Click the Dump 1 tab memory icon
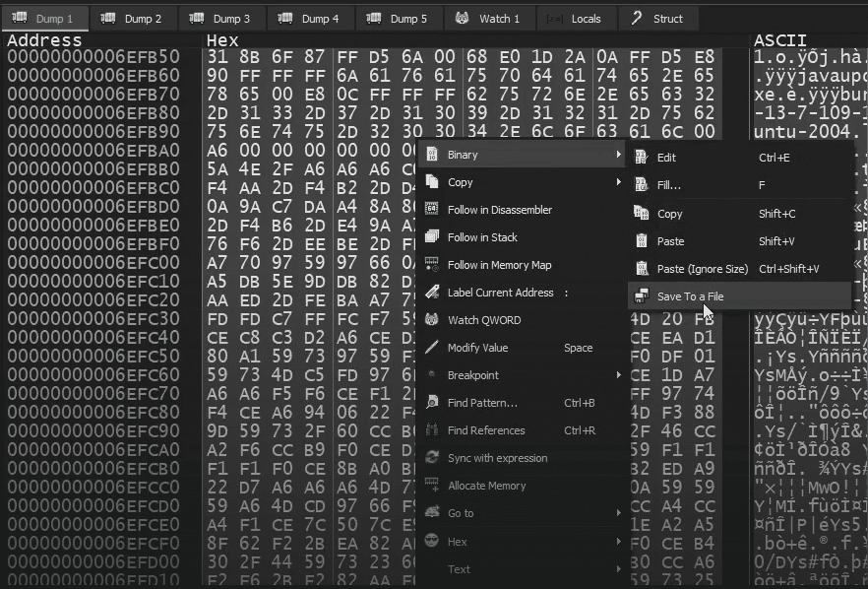This screenshot has width=868, height=589. pyautogui.click(x=20, y=18)
